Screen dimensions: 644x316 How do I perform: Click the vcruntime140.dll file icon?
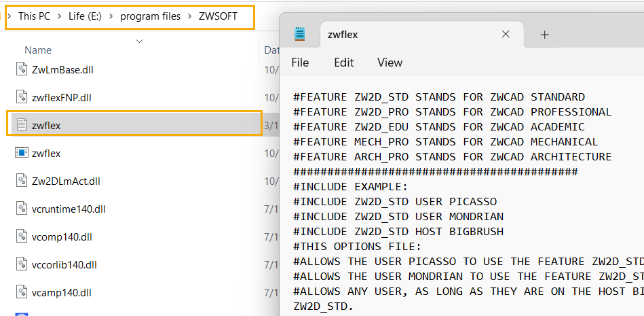[x=22, y=209]
